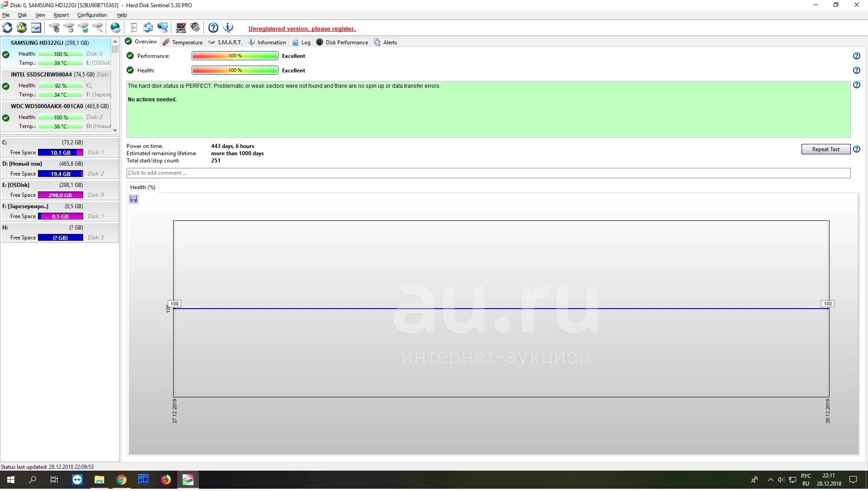868x491 pixels.
Task: Open the TeamViewer icon on the taskbar
Action: (77, 480)
